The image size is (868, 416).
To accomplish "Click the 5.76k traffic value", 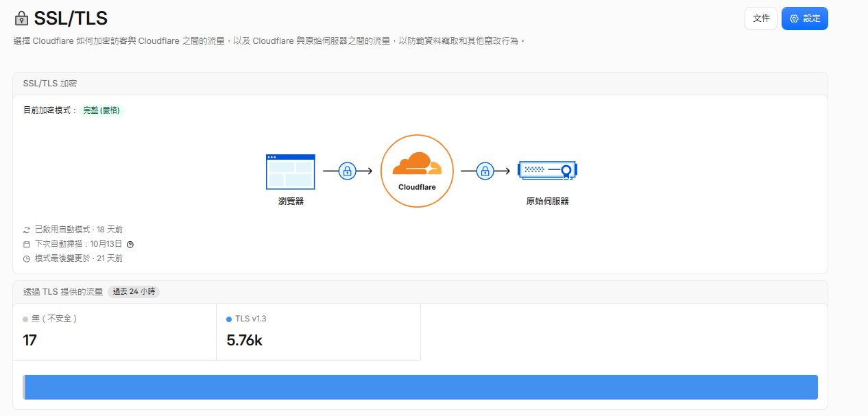I will click(244, 340).
